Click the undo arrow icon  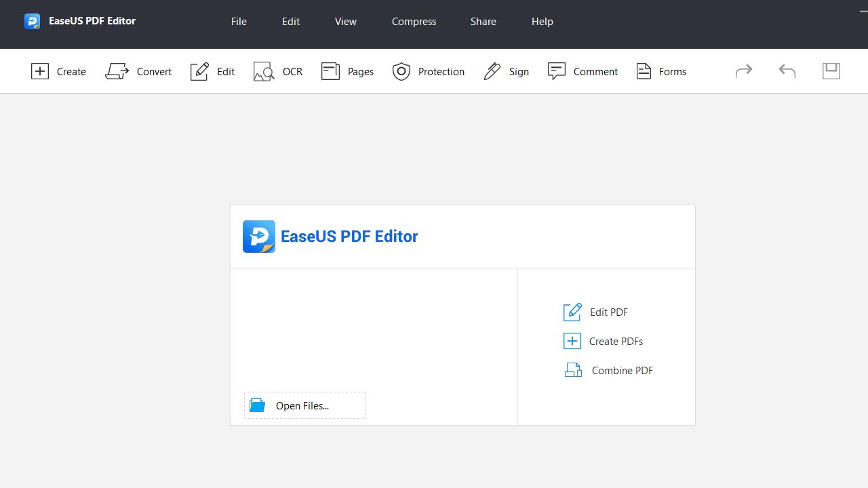(x=787, y=70)
